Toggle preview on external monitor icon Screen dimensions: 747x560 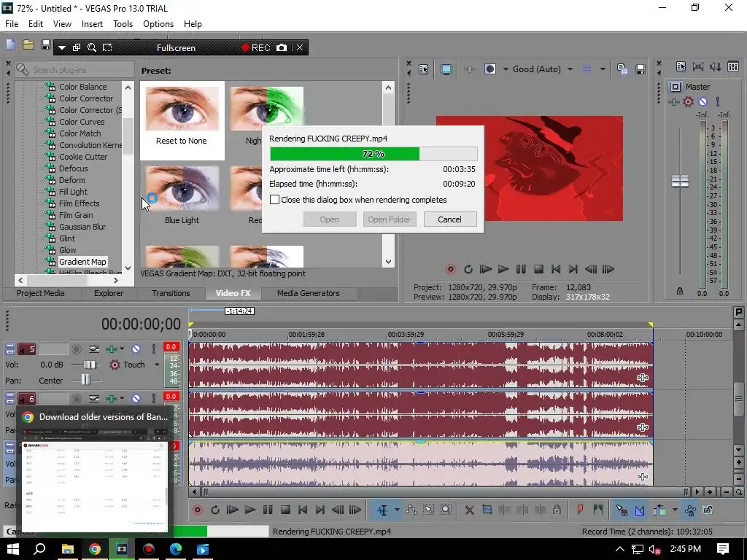tap(446, 69)
